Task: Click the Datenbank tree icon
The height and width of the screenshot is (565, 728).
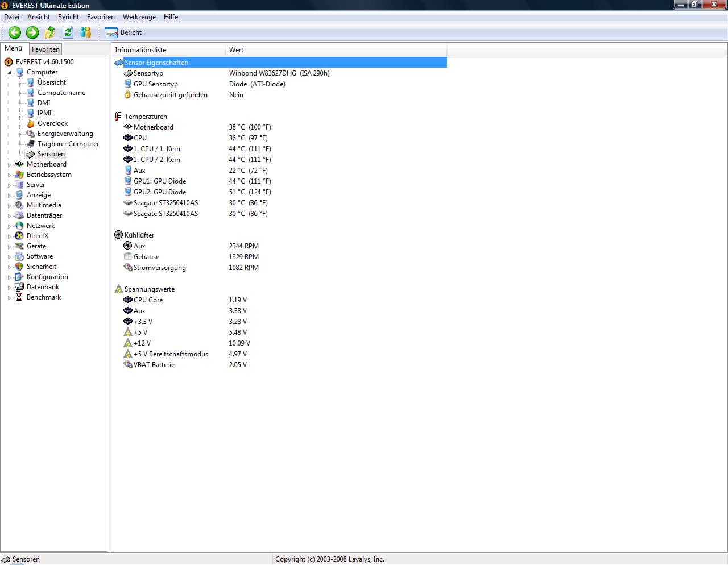Action: (x=19, y=287)
